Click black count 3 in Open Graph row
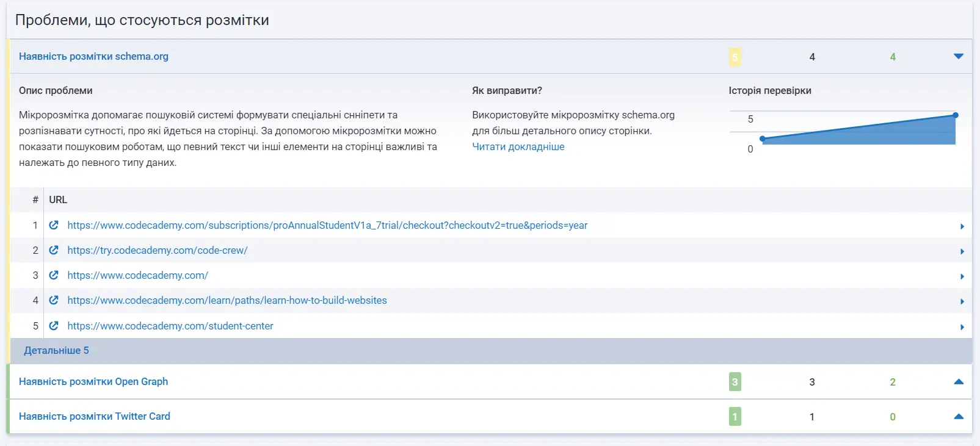The height and width of the screenshot is (446, 980). (812, 382)
